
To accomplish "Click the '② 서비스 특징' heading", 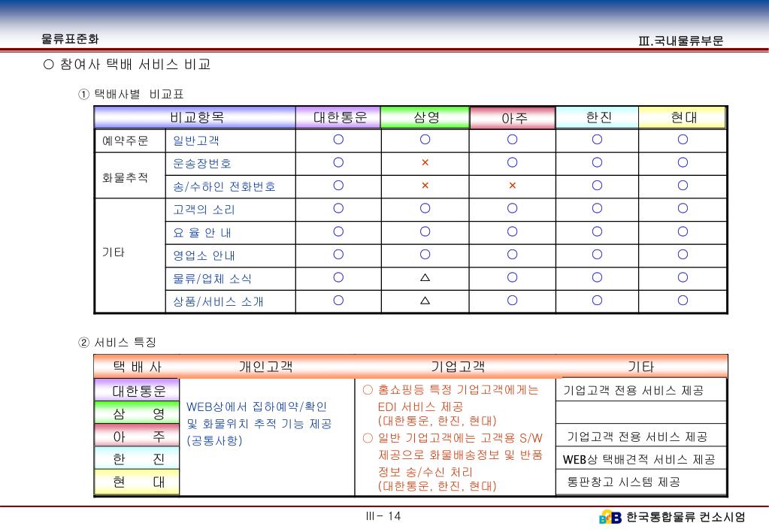I will [x=117, y=342].
